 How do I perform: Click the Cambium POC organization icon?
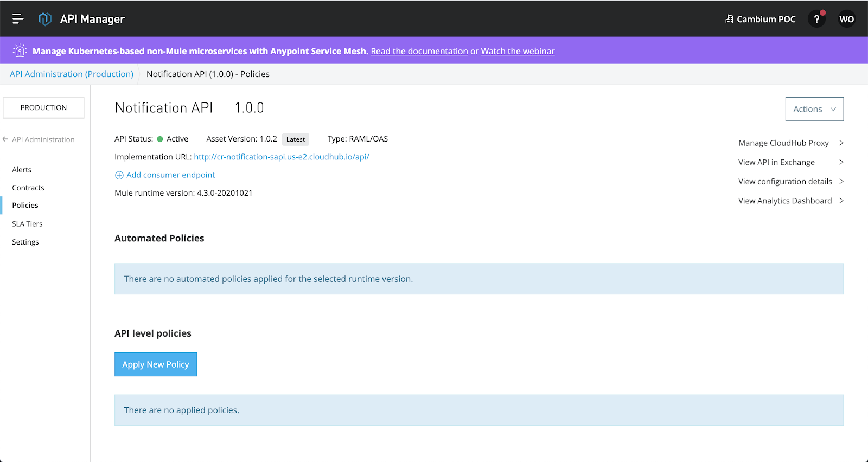729,19
